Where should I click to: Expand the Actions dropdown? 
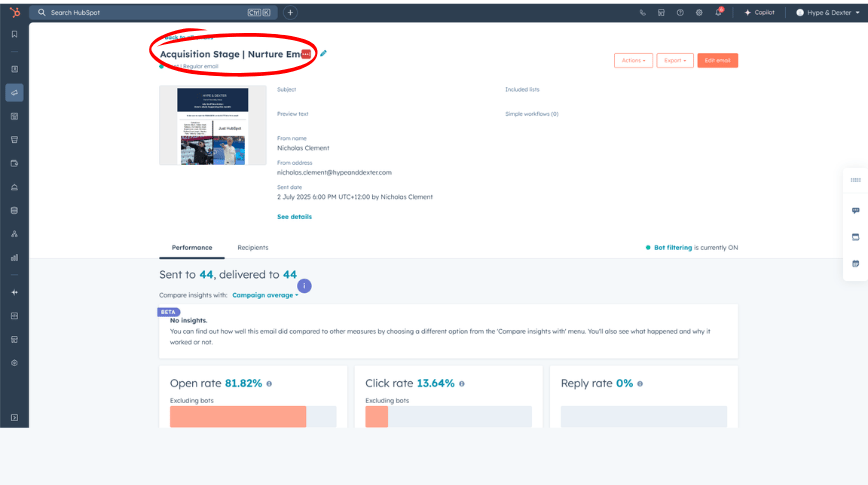point(633,60)
